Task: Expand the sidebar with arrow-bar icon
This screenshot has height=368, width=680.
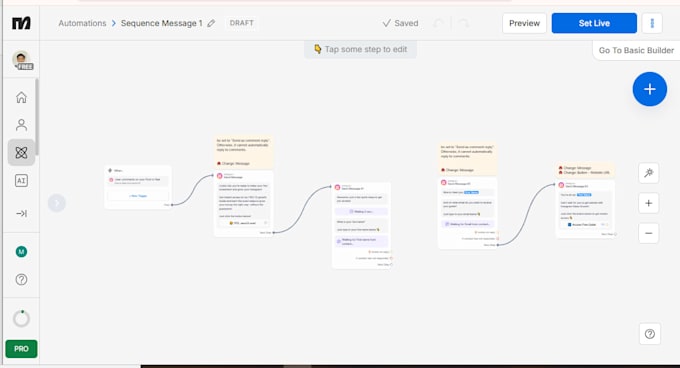Action: (21, 213)
